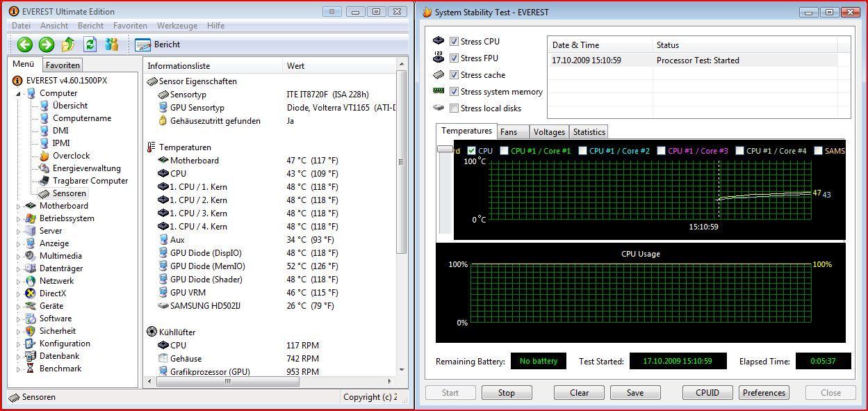
Task: Open the Preferences button
Action: click(x=764, y=393)
